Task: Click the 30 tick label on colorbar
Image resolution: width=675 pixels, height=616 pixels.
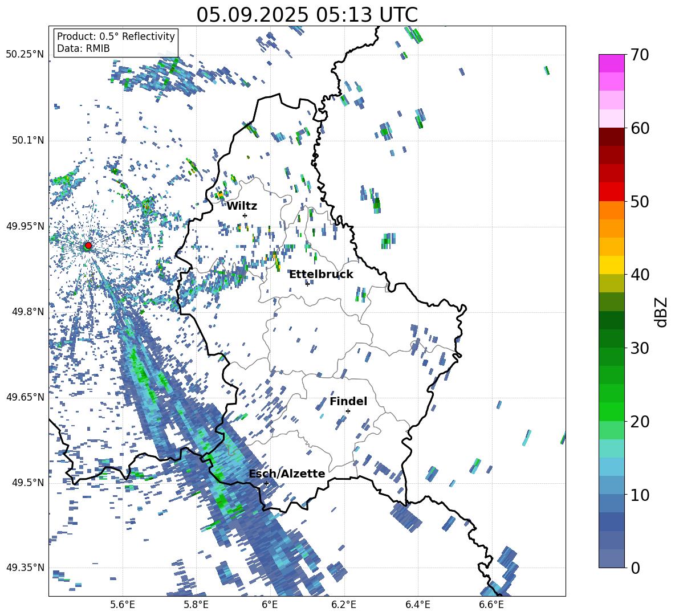Action: click(640, 348)
